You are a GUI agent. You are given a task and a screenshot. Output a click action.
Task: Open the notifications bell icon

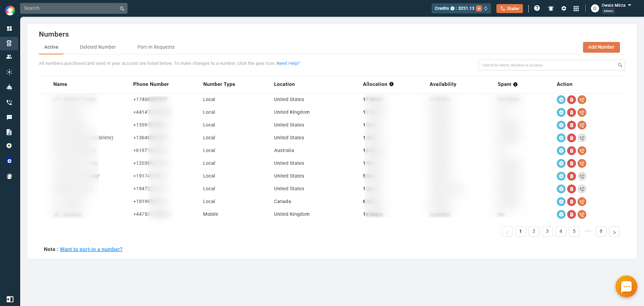pyautogui.click(x=551, y=8)
